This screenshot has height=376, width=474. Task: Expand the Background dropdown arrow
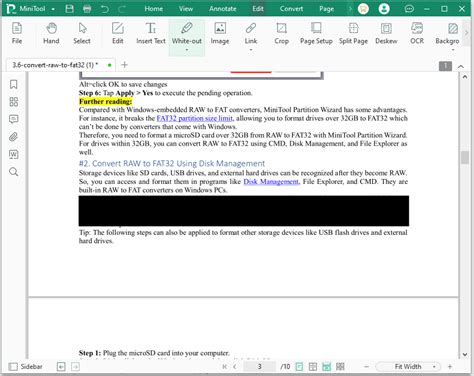pos(453,50)
